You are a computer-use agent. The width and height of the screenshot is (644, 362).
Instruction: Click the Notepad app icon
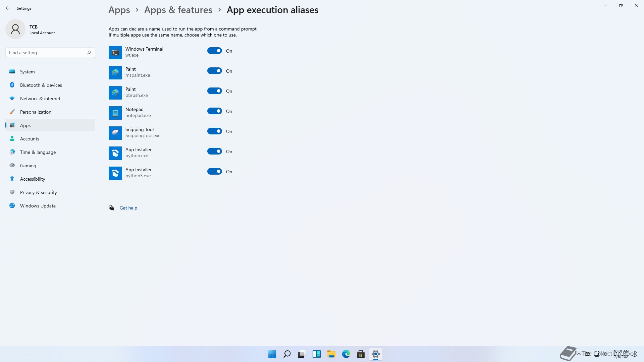coord(115,113)
